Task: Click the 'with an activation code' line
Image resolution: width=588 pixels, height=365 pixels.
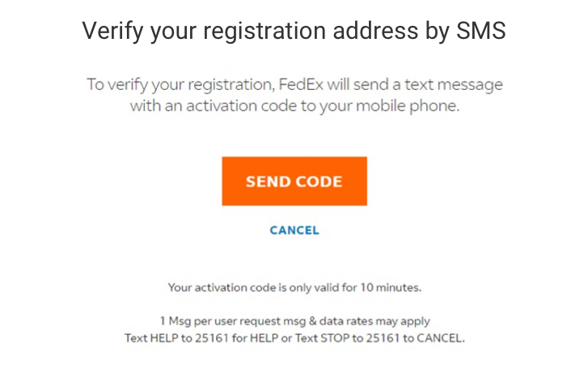Action: (x=294, y=107)
